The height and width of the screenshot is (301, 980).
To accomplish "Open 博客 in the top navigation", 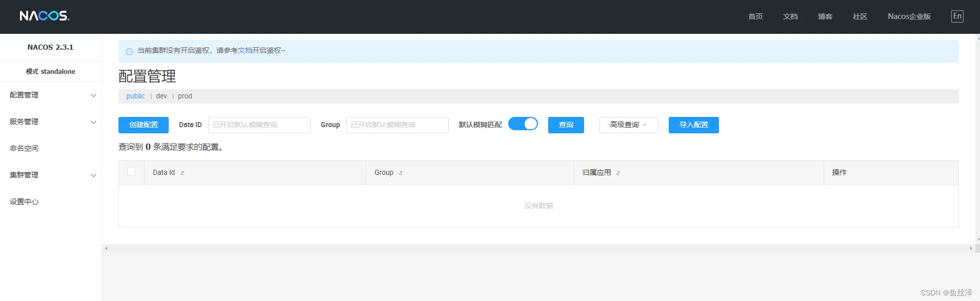I will tap(825, 16).
